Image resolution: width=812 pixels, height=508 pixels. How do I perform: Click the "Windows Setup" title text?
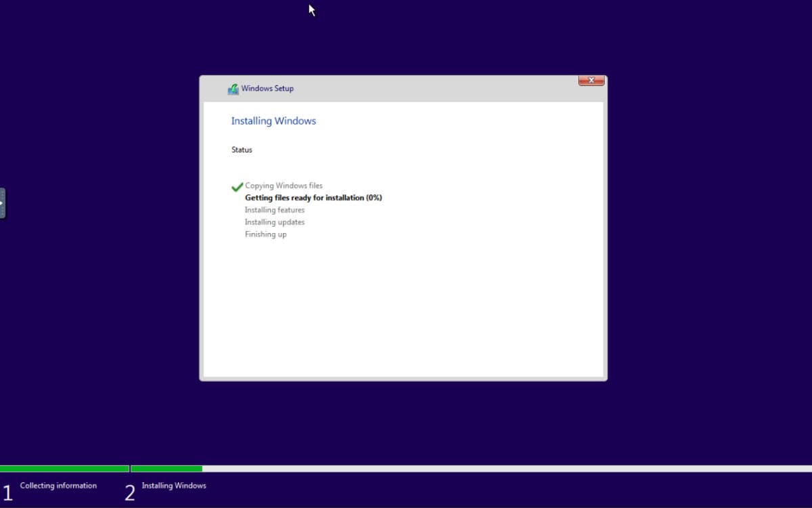pos(267,89)
